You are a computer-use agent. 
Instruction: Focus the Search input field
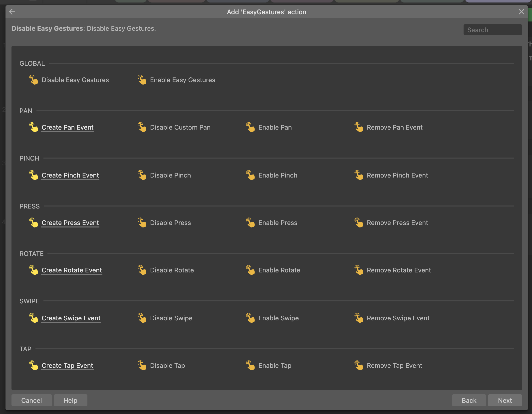(492, 30)
